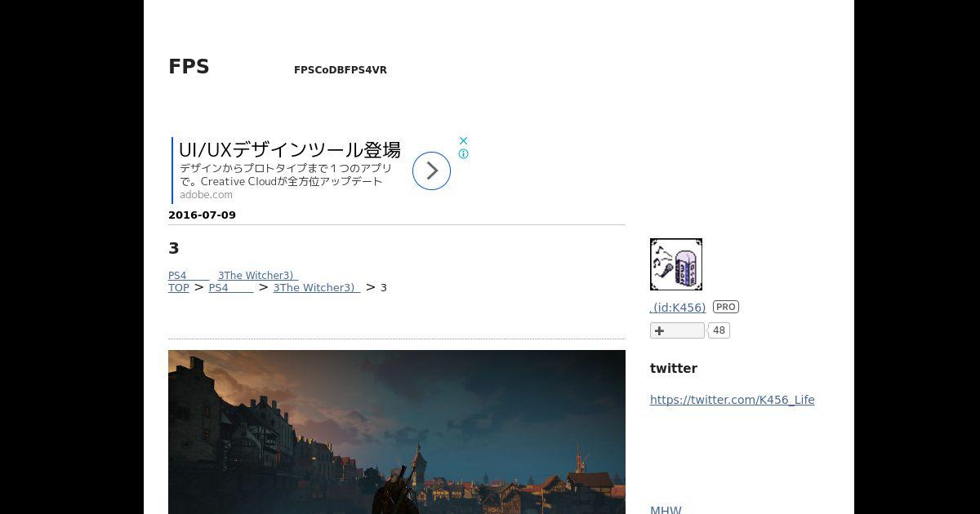Click the FPSCoDBFPS4VR blog description text
The image size is (980, 514).
pos(341,70)
